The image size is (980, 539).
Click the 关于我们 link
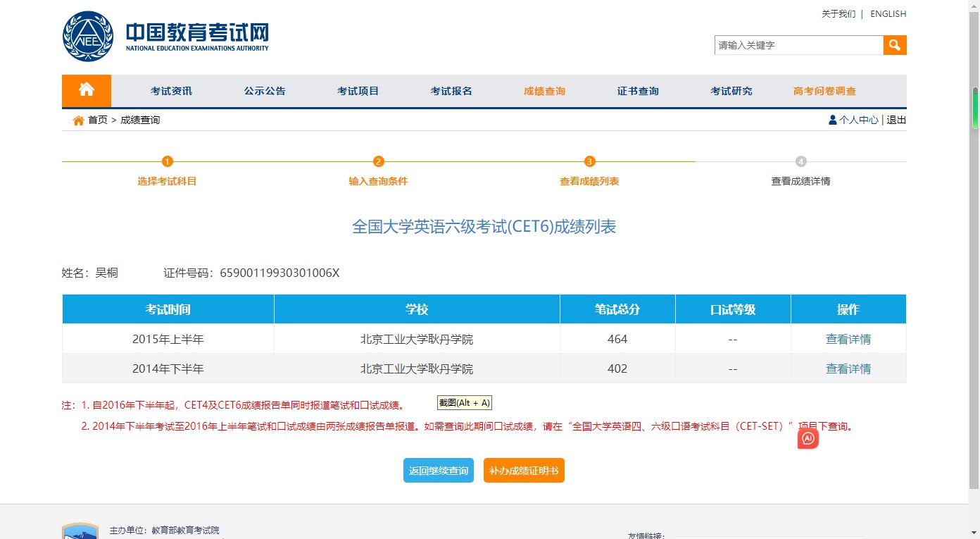[838, 14]
